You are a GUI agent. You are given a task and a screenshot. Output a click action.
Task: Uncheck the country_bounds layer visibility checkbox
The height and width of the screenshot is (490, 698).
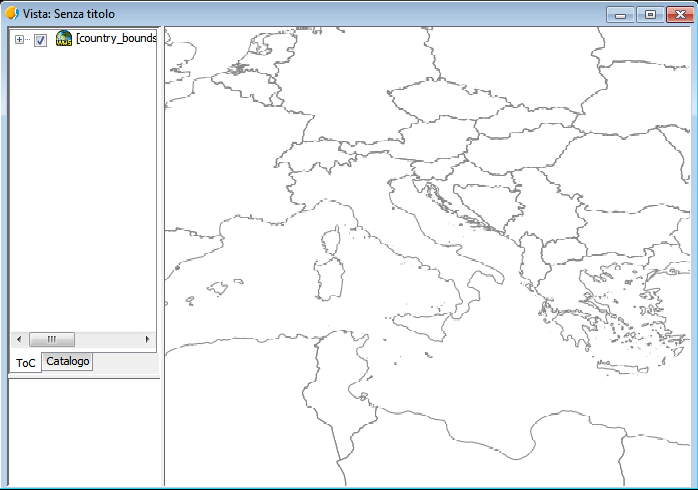(x=40, y=40)
